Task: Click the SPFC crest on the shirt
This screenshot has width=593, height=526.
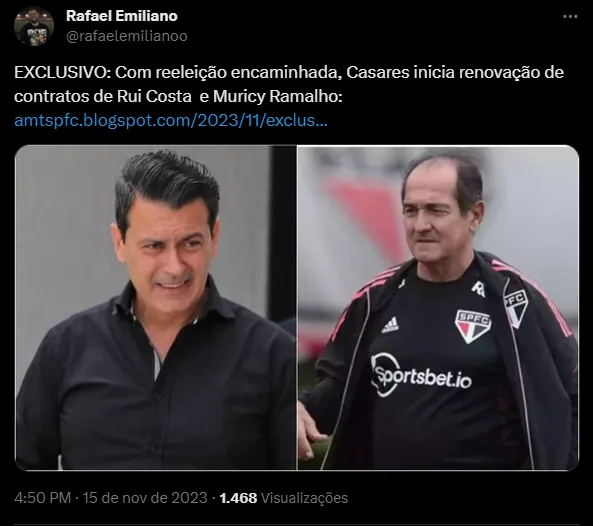Action: [x=472, y=326]
